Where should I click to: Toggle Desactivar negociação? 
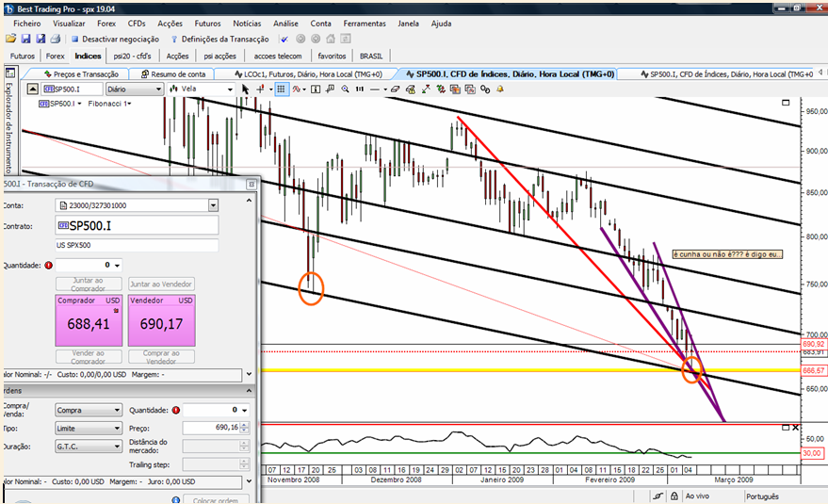point(115,39)
